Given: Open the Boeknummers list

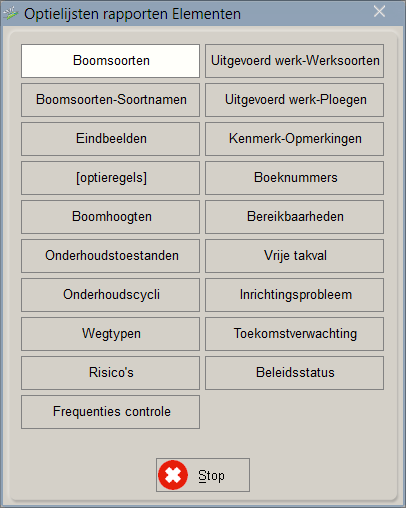Looking at the screenshot, I should [x=294, y=178].
